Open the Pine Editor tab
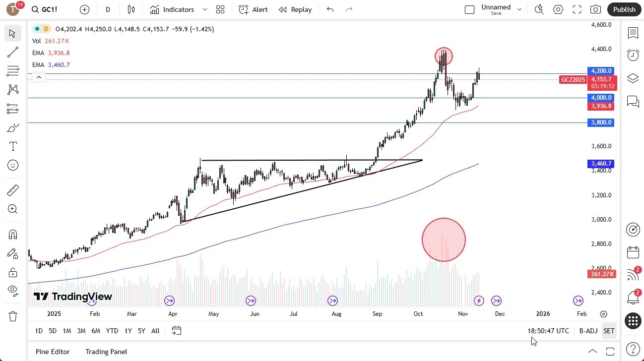This screenshot has width=644, height=361. tap(53, 352)
